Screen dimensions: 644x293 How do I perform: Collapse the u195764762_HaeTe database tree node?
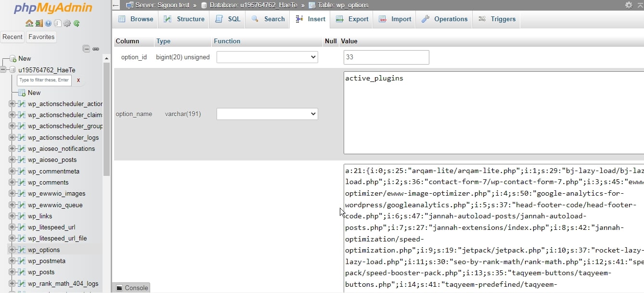[x=3, y=70]
